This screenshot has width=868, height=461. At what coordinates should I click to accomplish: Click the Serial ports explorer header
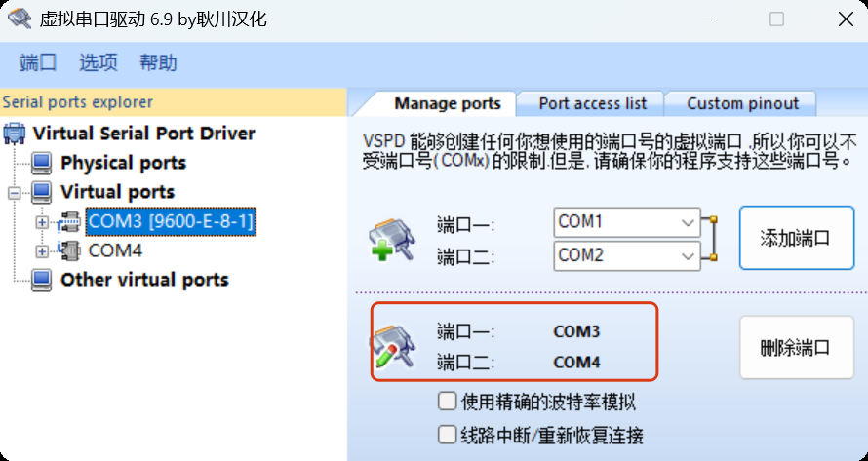(x=174, y=102)
